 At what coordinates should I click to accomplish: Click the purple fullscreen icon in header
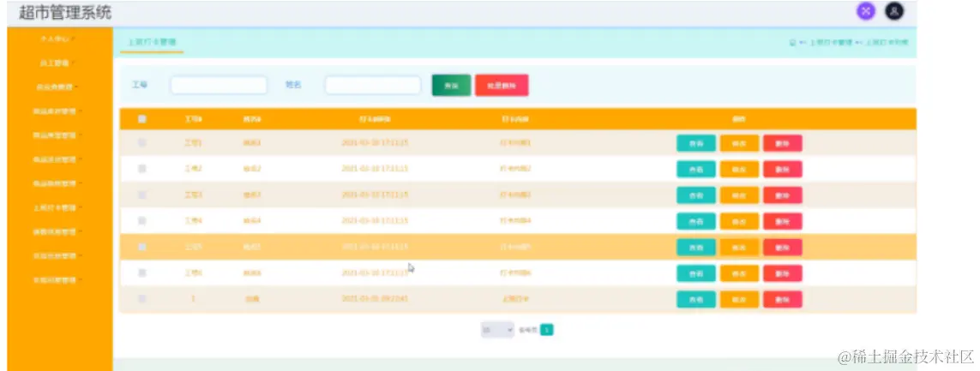pyautogui.click(x=866, y=10)
